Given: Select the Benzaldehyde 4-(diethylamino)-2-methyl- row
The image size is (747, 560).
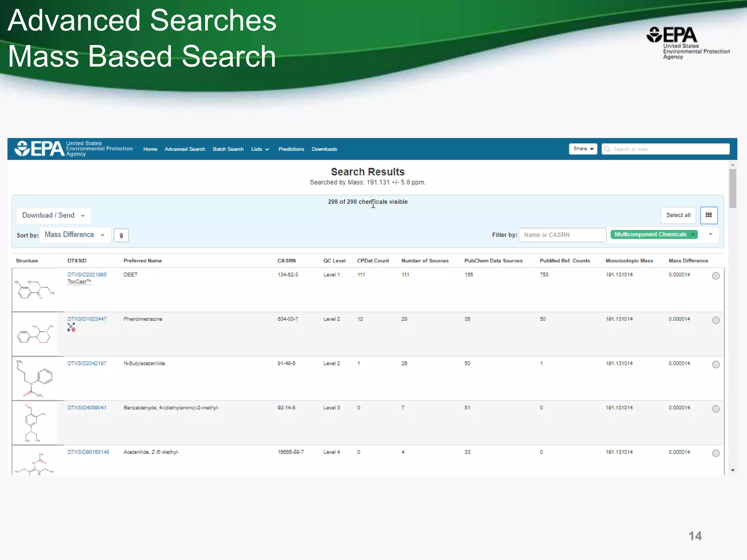Looking at the screenshot, I should (716, 409).
